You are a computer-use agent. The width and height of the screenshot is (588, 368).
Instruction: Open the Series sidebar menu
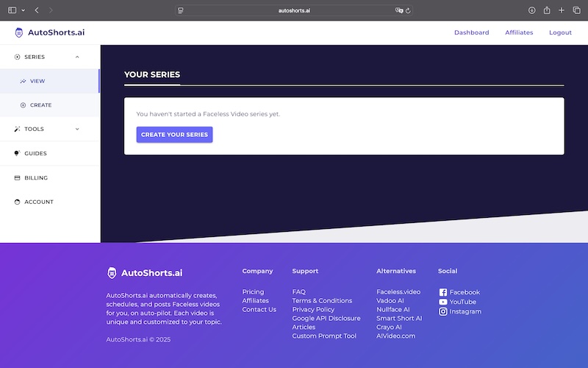click(50, 57)
